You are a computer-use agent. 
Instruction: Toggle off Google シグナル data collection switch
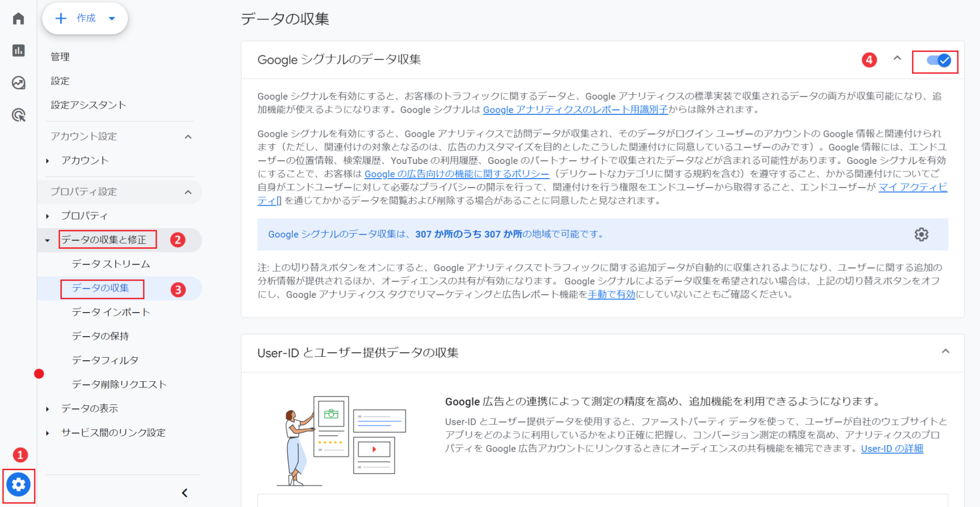click(938, 60)
